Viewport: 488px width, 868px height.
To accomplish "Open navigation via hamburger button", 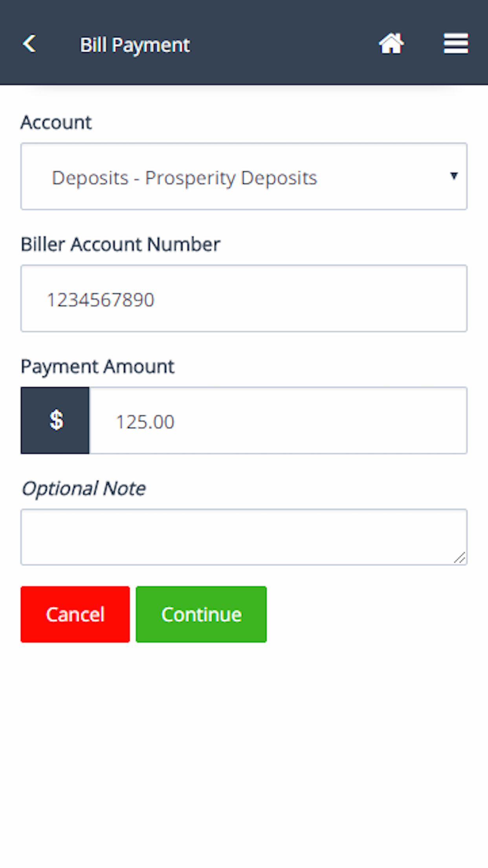I will pos(455,44).
